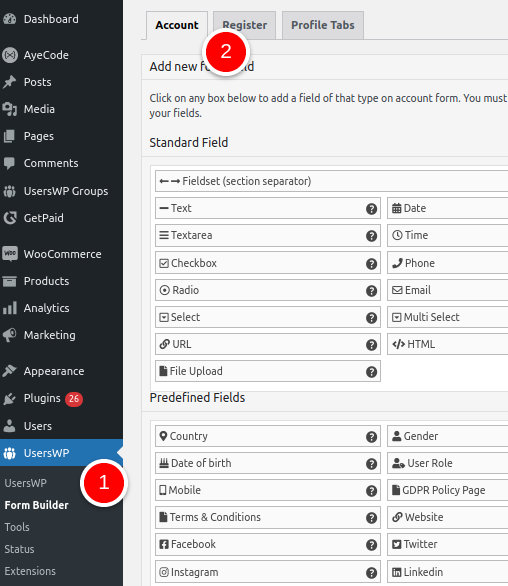The width and height of the screenshot is (508, 586).
Task: Open Status submenu link
Action: [x=19, y=549]
